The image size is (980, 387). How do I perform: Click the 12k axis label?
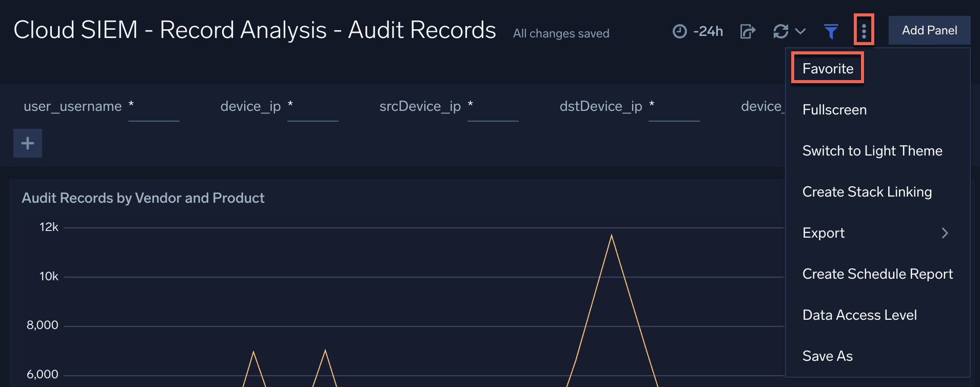click(x=49, y=227)
